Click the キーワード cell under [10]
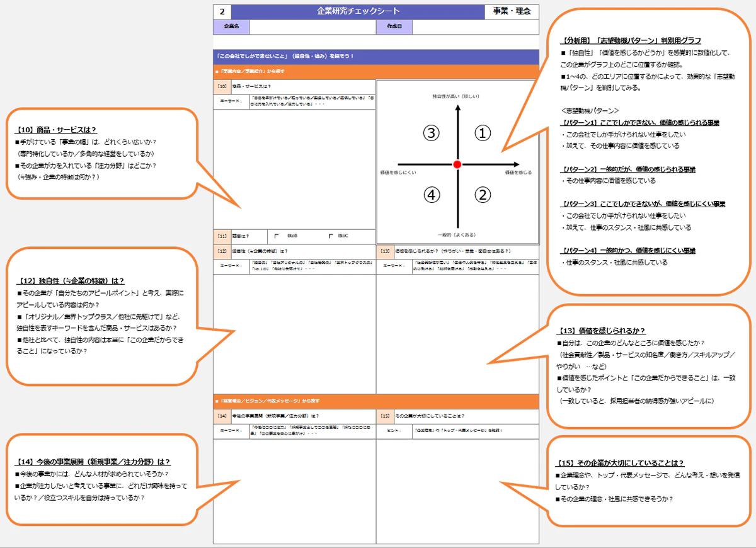The width and height of the screenshot is (756, 548). click(x=231, y=101)
